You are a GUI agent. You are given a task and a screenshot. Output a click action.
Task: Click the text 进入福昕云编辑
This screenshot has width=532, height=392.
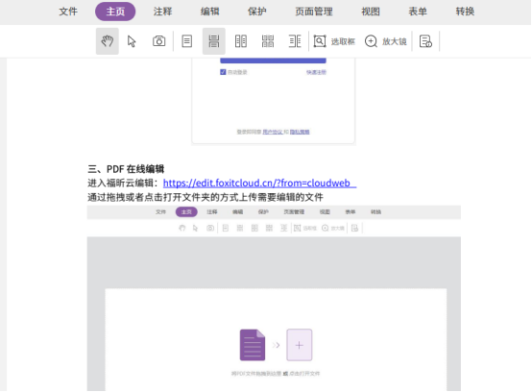(121, 183)
